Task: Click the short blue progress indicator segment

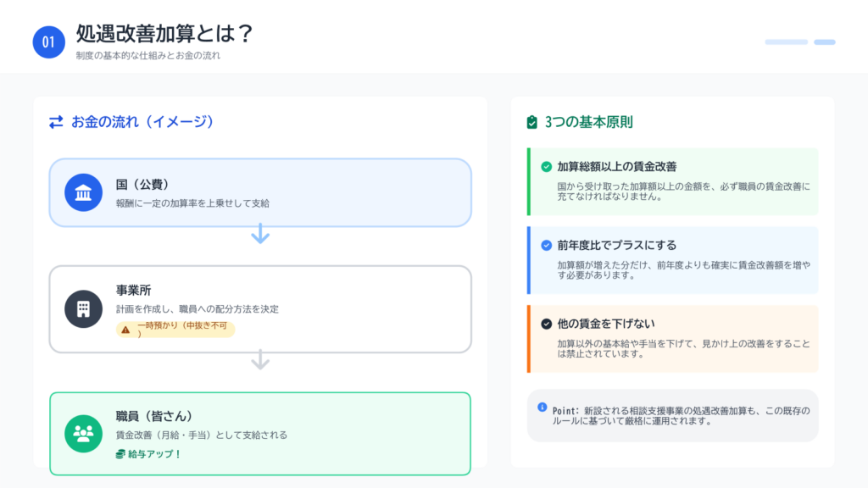Action: coord(824,42)
